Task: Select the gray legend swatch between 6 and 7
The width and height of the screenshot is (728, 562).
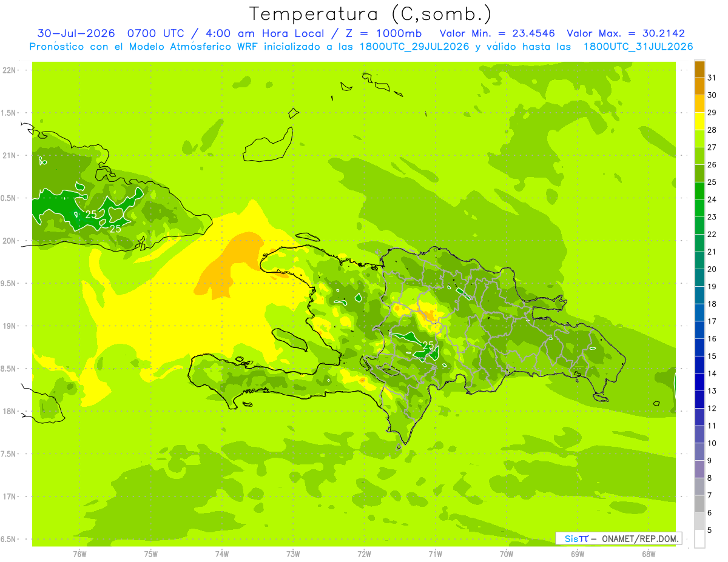Action: pyautogui.click(x=699, y=504)
